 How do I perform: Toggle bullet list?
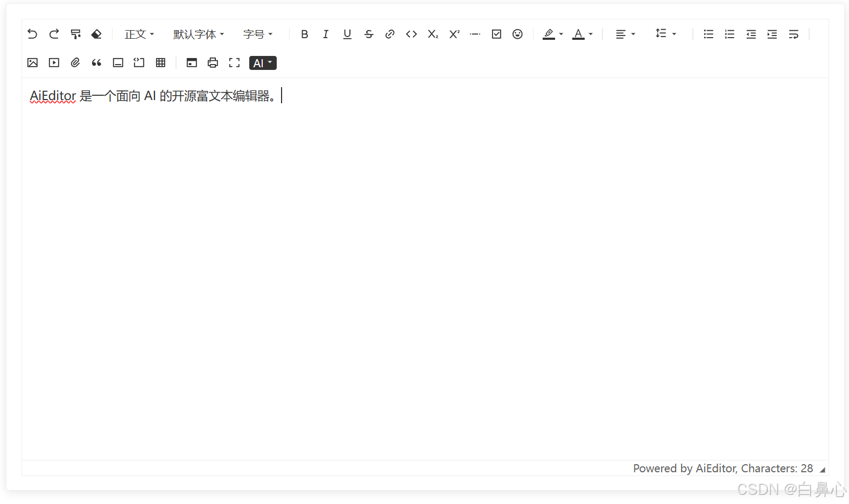tap(708, 34)
